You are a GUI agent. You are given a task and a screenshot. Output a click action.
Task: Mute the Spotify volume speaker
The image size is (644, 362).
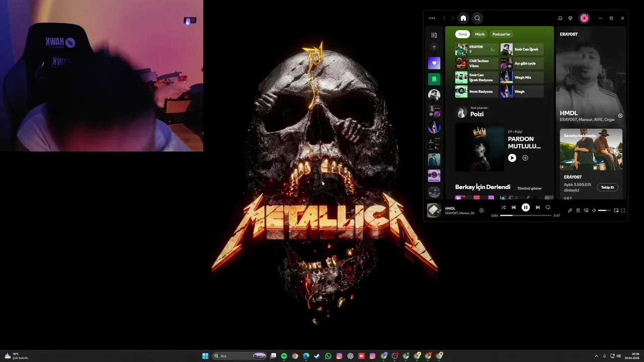(x=594, y=211)
